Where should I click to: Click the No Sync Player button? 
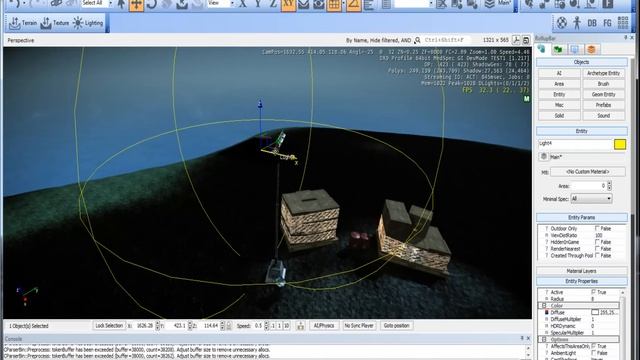tap(359, 326)
